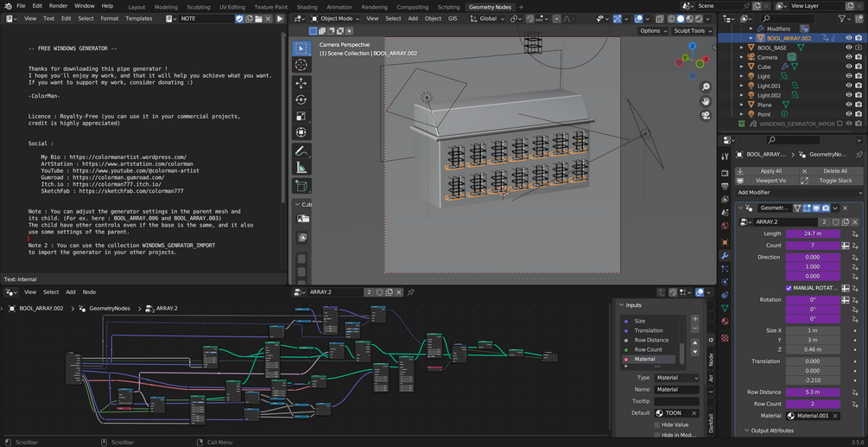Hide BOOL_BASE object in viewport
868x447 pixels.
[849, 48]
